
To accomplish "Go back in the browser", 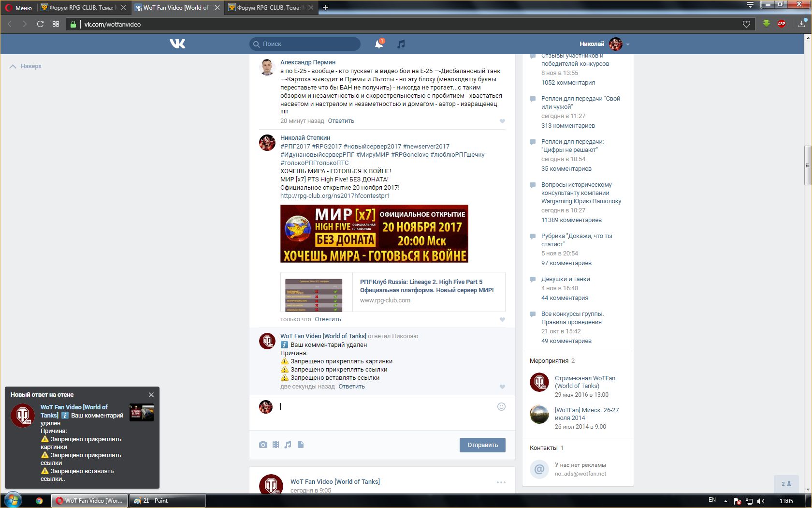I will [9, 24].
